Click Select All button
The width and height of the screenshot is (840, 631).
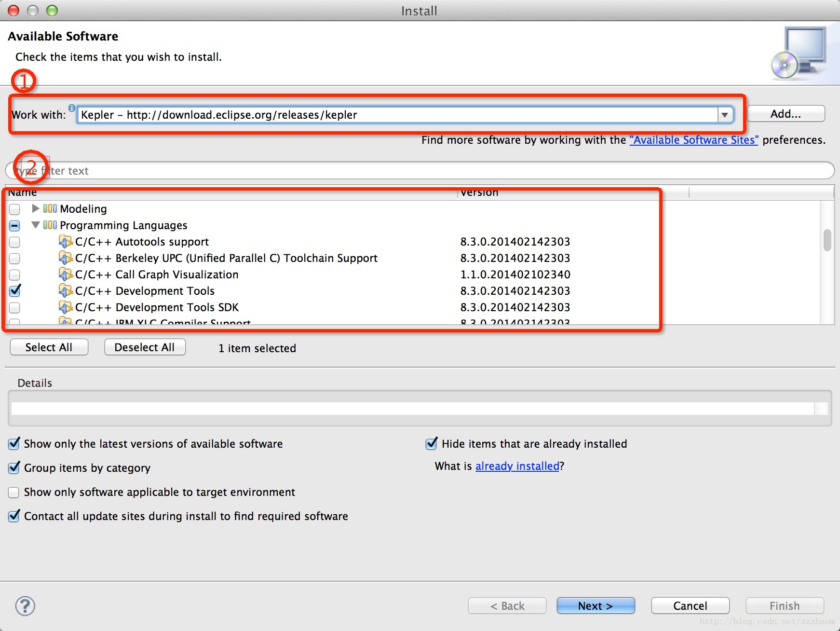(49, 347)
